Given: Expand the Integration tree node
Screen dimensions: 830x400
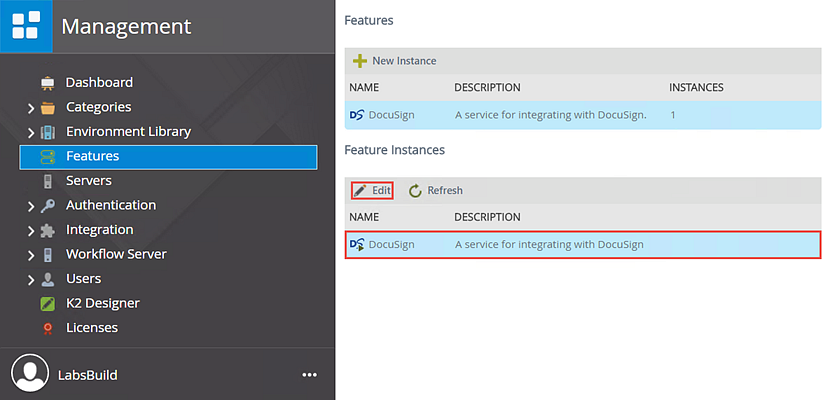Looking at the screenshot, I should click(x=31, y=230).
